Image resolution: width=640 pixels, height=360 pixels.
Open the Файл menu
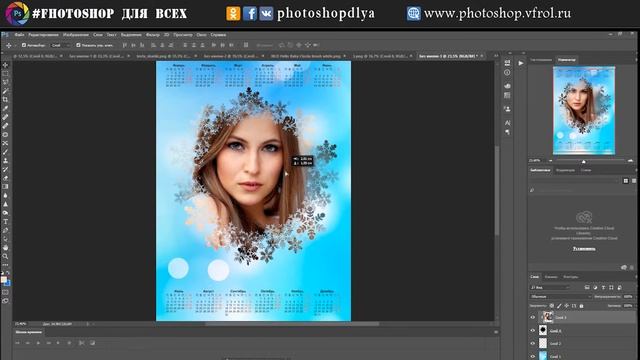point(19,35)
